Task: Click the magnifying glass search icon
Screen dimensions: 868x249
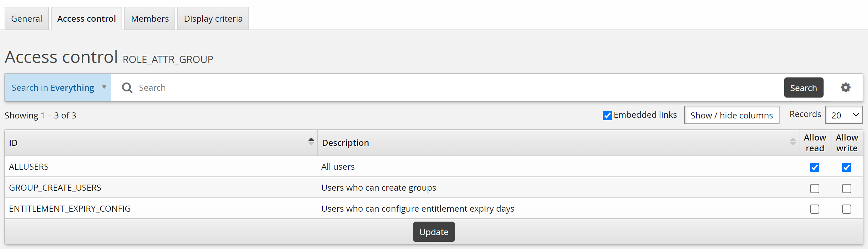Action: point(127,88)
